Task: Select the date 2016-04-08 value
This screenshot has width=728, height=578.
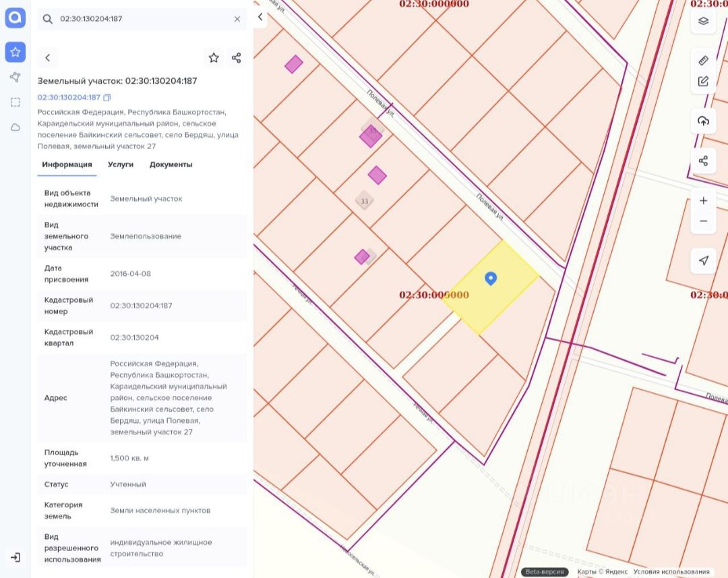Action: click(x=131, y=274)
